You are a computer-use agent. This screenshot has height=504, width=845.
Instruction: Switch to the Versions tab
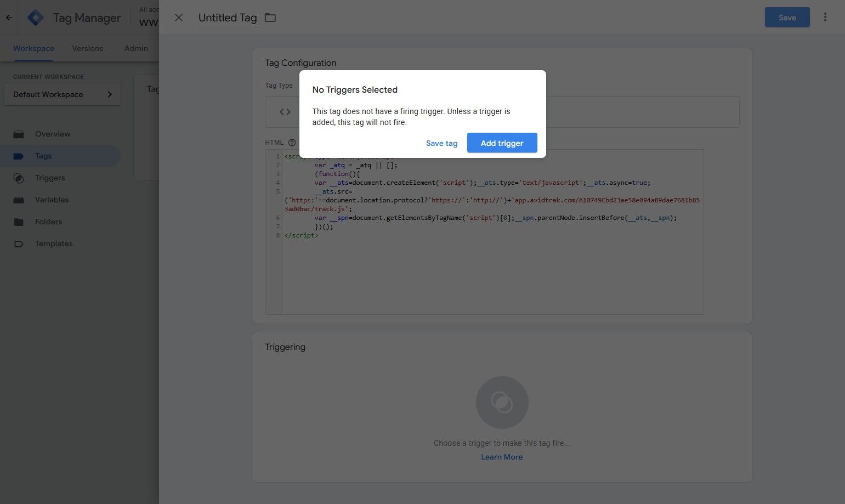point(87,48)
